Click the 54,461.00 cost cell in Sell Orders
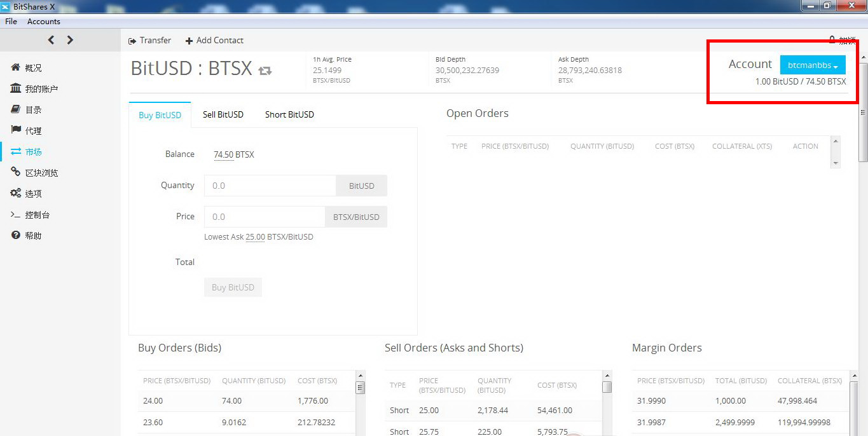868x436 pixels. click(x=555, y=411)
